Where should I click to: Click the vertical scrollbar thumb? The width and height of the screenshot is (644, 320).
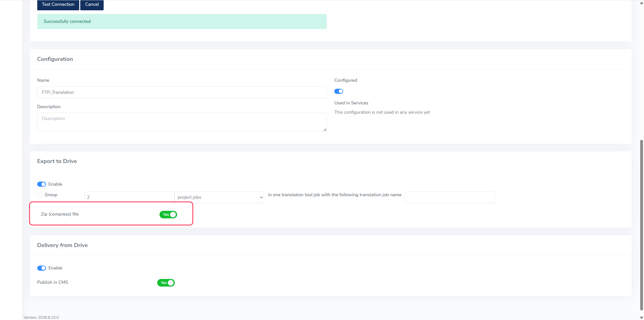(641, 225)
